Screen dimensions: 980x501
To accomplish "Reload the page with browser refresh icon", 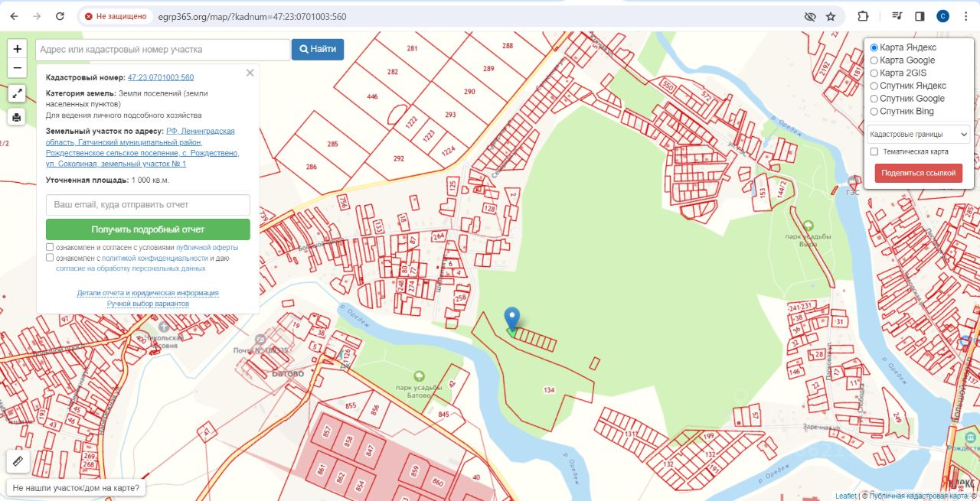I will (x=60, y=16).
